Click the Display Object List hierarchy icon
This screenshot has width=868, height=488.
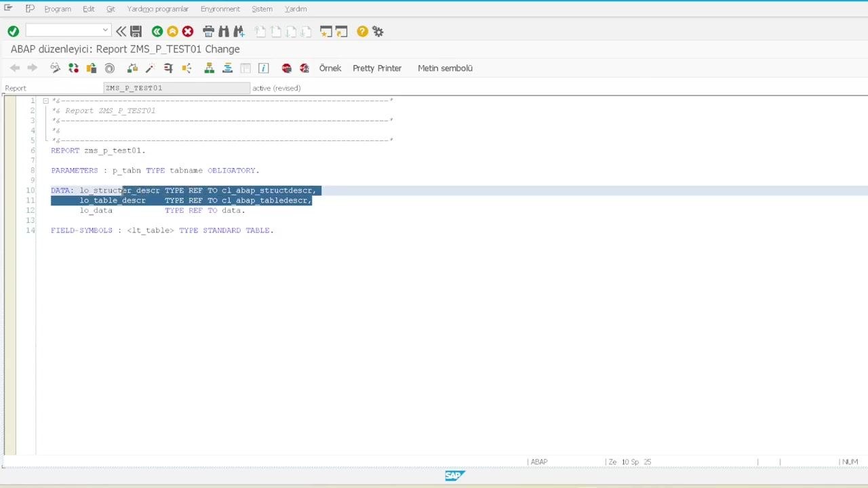[x=209, y=68]
